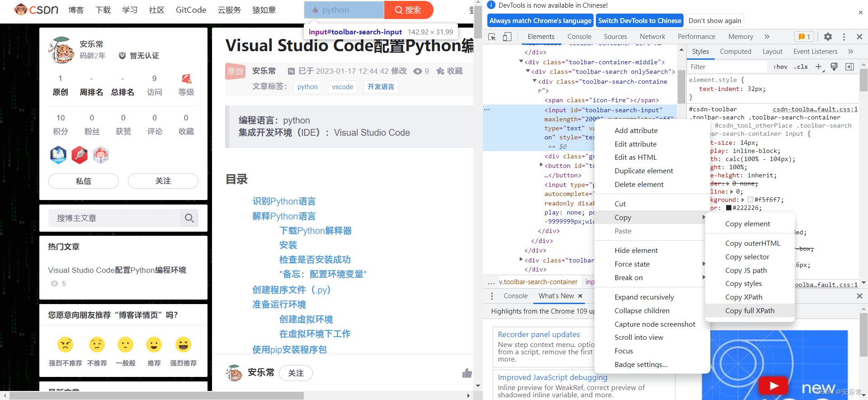The image size is (868, 400).
Task: Open the Network tab
Action: [x=652, y=37]
